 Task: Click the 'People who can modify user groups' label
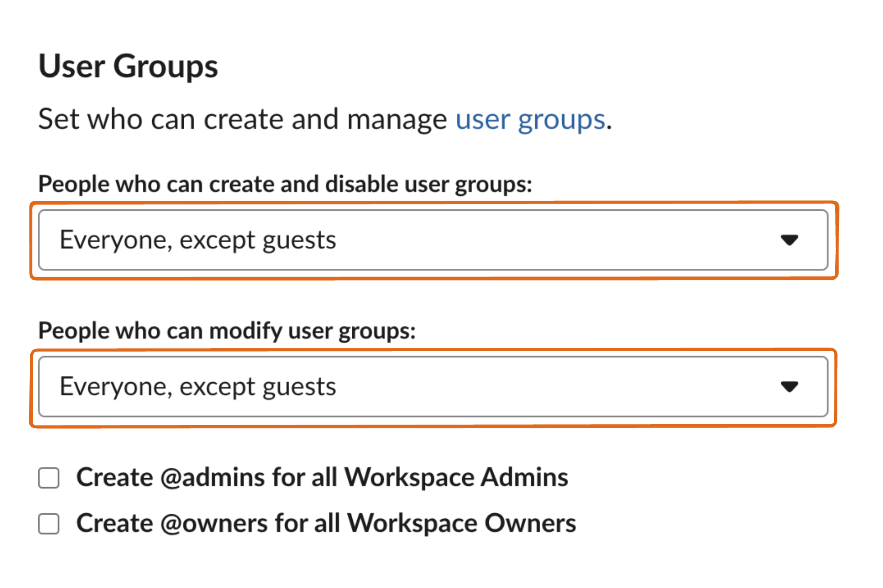[227, 331]
